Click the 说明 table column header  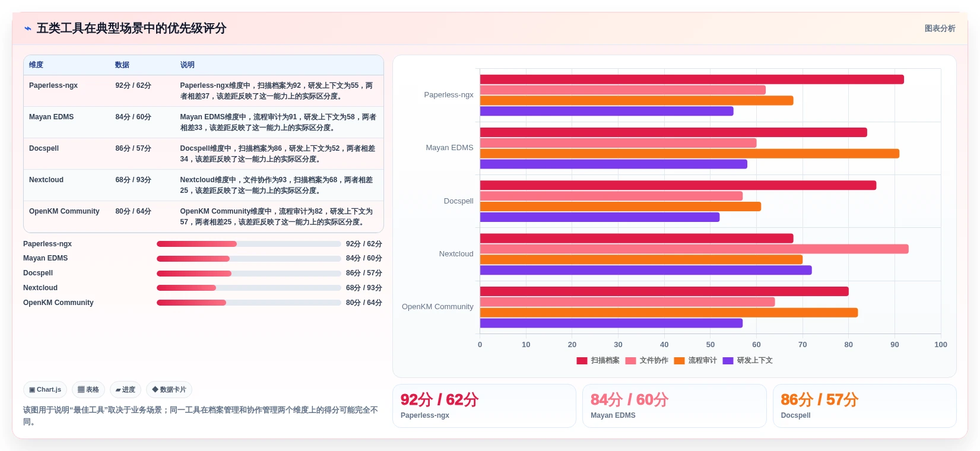tap(188, 65)
